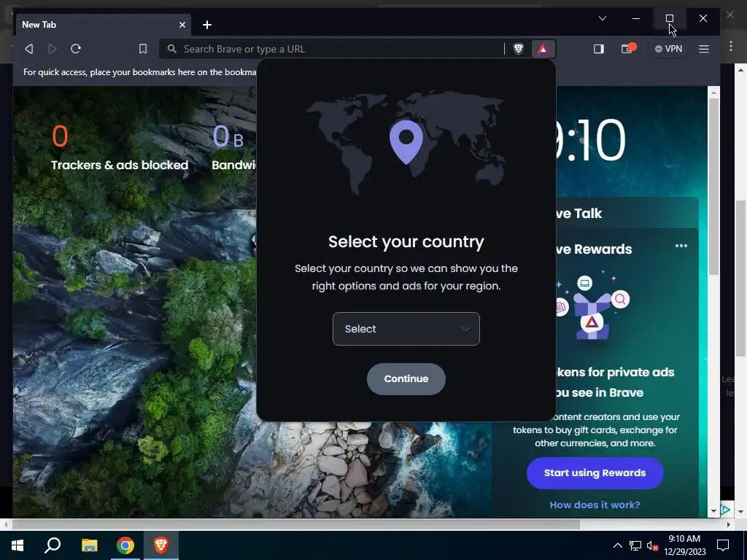Click the horizontal scrollbar left arrow

[x=5, y=524]
